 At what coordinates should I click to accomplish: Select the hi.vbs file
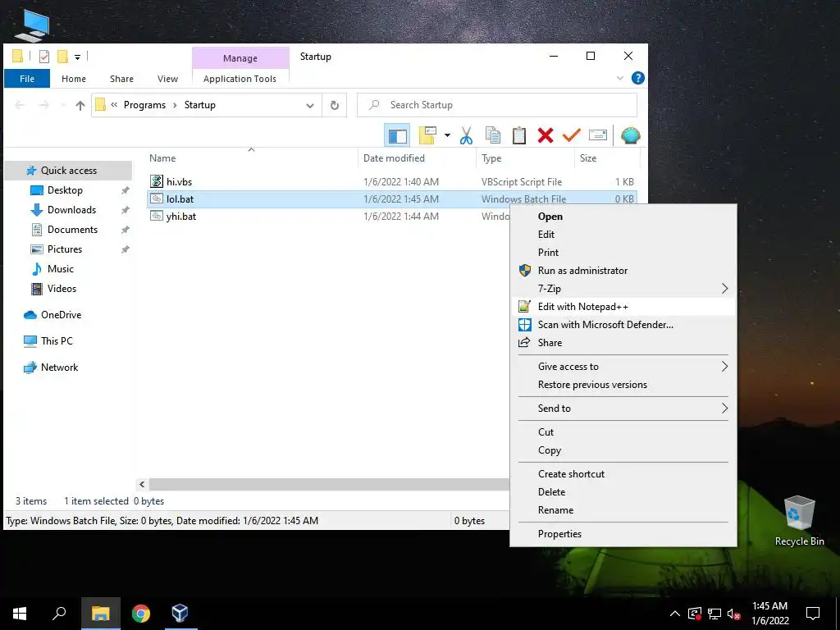click(x=391, y=181)
